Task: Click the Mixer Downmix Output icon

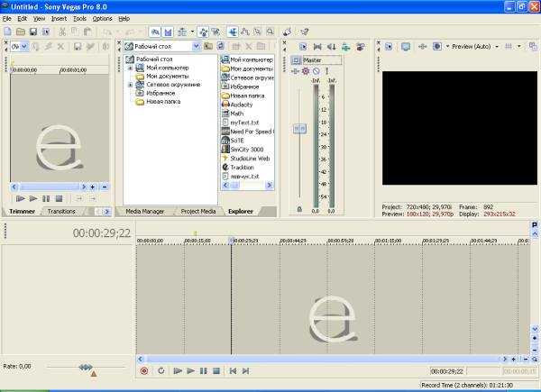Action: (x=317, y=47)
